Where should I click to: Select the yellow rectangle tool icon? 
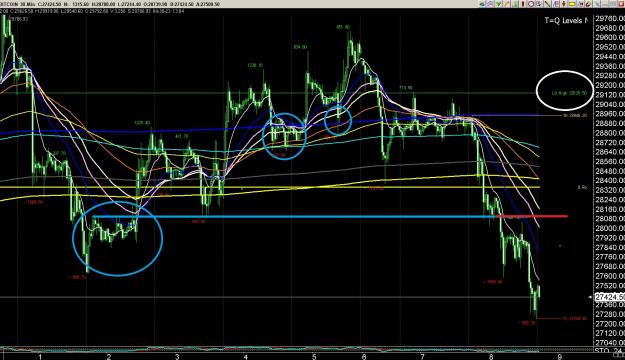pos(572,4)
